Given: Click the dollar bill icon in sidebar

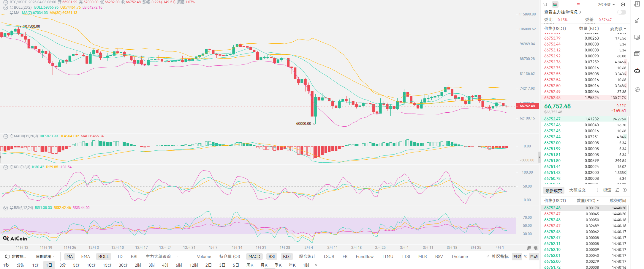Looking at the screenshot, I should [637, 4].
